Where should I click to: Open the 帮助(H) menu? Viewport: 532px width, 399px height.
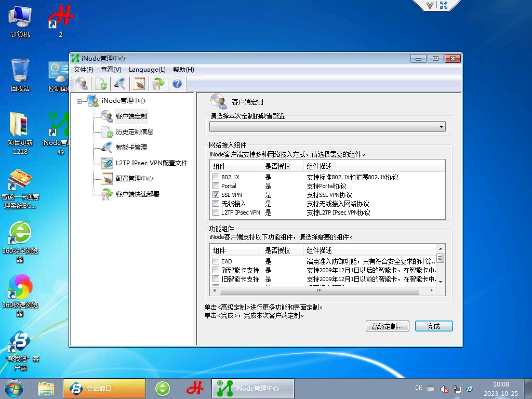point(183,70)
